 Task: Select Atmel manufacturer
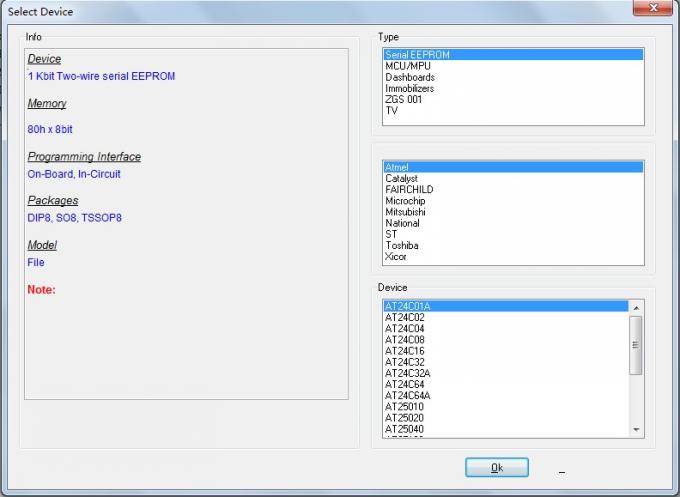click(513, 167)
